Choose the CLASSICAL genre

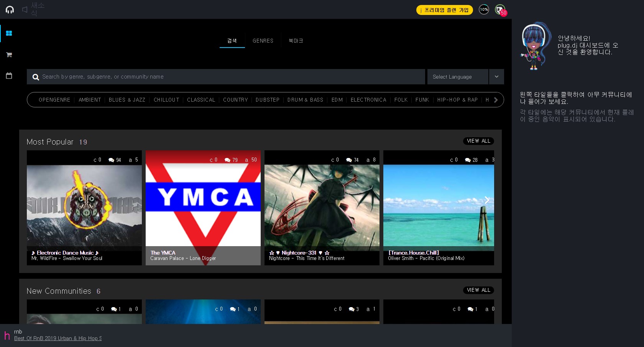201,100
